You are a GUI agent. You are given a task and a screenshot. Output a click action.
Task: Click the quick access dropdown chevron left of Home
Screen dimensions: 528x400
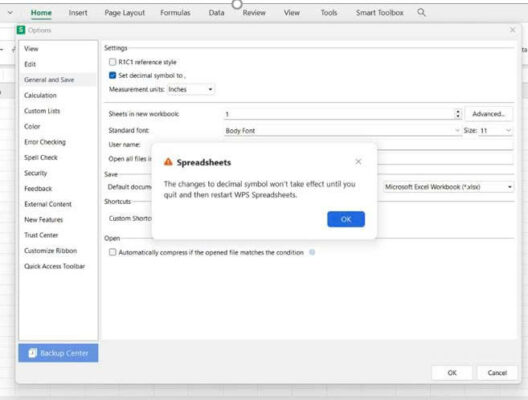pyautogui.click(x=10, y=13)
